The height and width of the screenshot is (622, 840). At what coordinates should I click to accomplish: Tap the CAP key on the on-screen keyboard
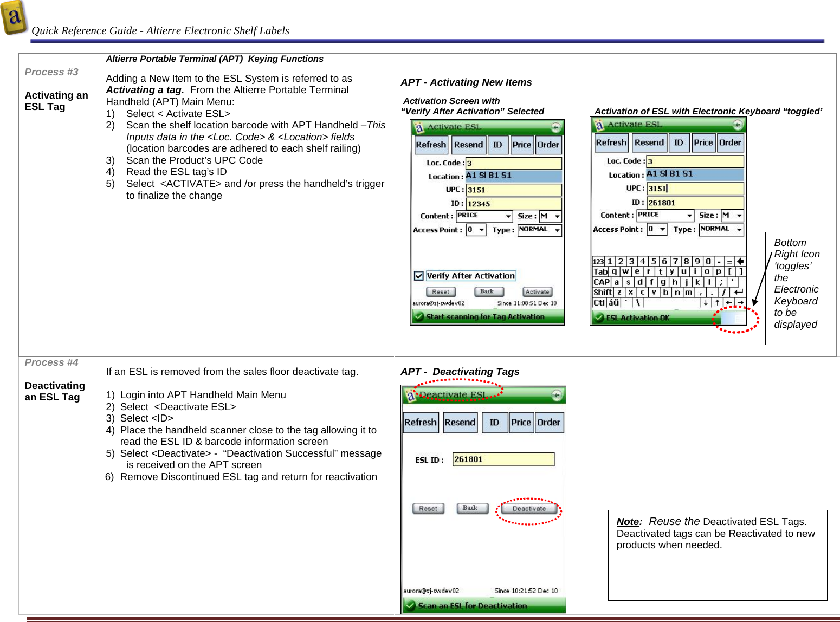(602, 282)
